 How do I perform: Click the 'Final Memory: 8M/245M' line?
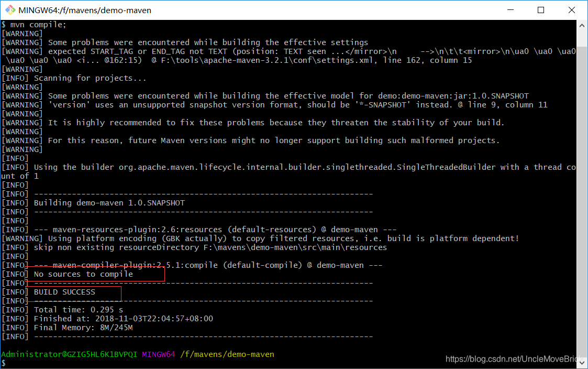(x=83, y=328)
